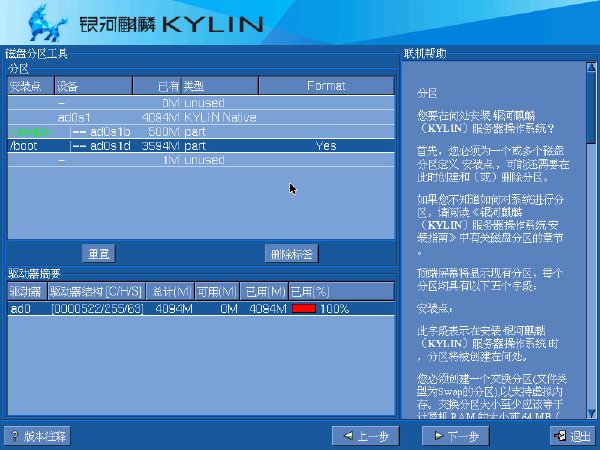Select the swap ad0s1b 500M row
Screen dimensions: 600x450
[201, 132]
